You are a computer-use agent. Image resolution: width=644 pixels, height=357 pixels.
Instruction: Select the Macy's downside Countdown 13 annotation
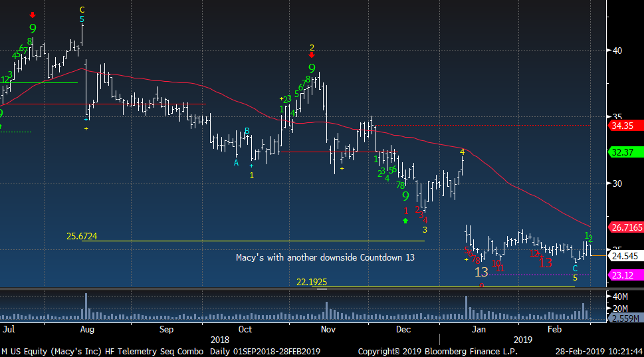pos(325,257)
